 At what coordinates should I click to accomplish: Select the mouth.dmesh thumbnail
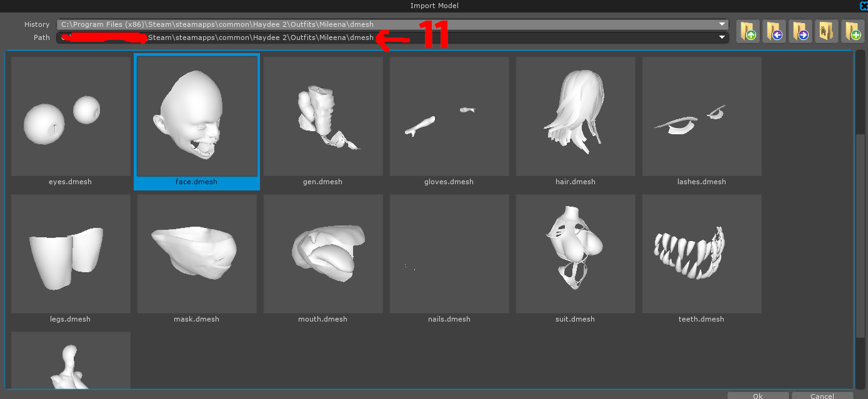pyautogui.click(x=323, y=254)
